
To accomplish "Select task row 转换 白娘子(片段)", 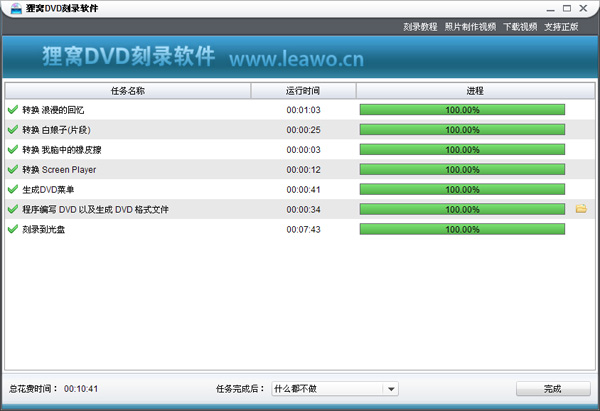I will (x=300, y=130).
